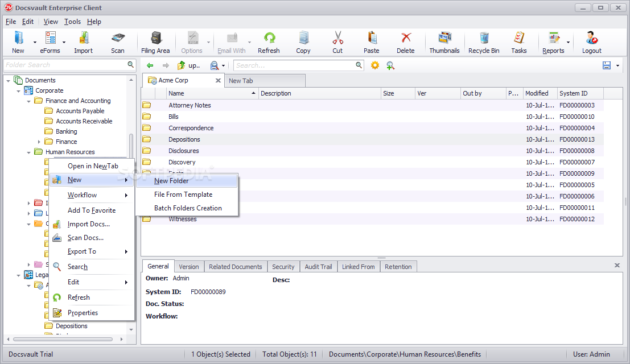Collapse the Human Resources folder

pyautogui.click(x=28, y=152)
